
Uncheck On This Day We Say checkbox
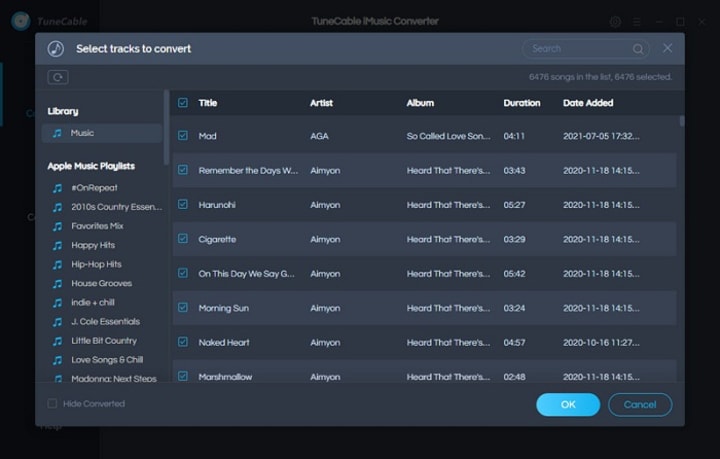[183, 273]
